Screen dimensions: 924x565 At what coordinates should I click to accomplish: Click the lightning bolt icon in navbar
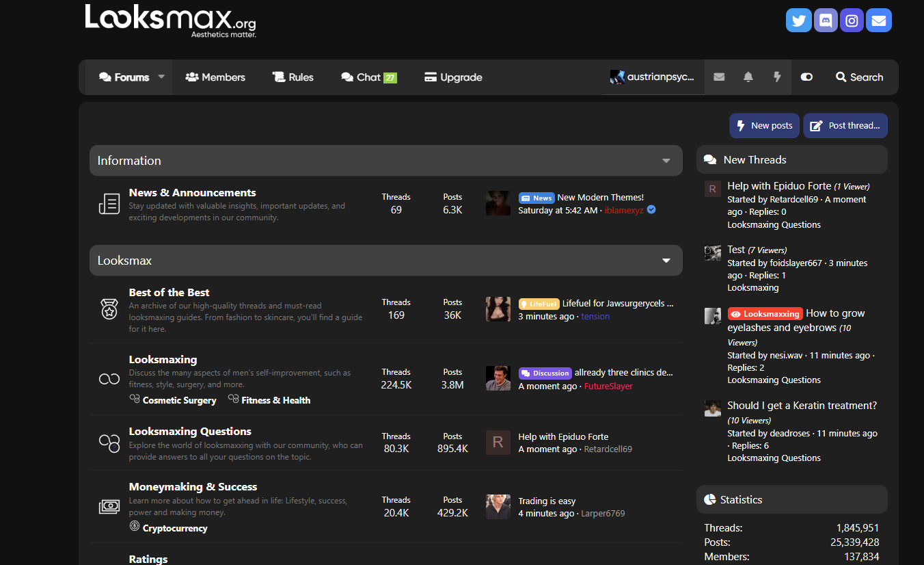[777, 77]
